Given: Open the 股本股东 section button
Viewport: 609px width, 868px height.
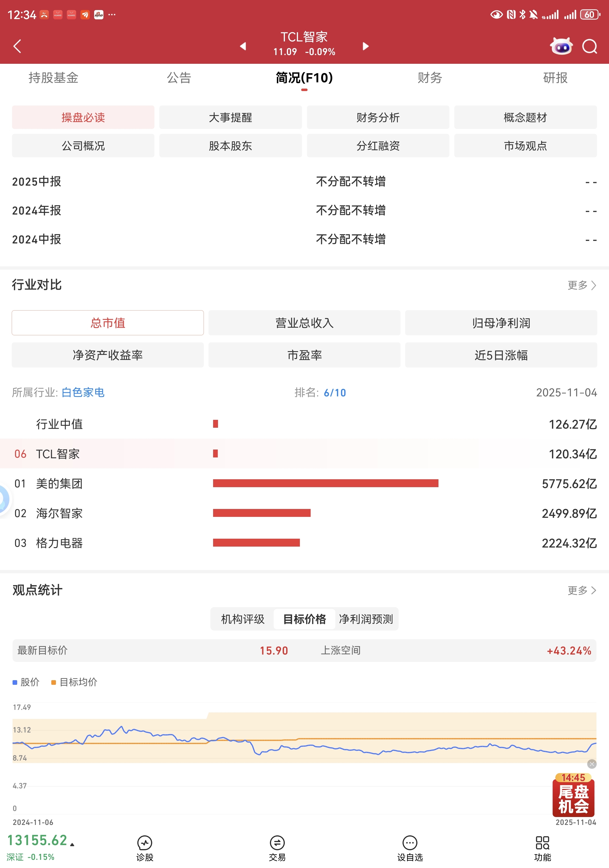Looking at the screenshot, I should coord(230,146).
